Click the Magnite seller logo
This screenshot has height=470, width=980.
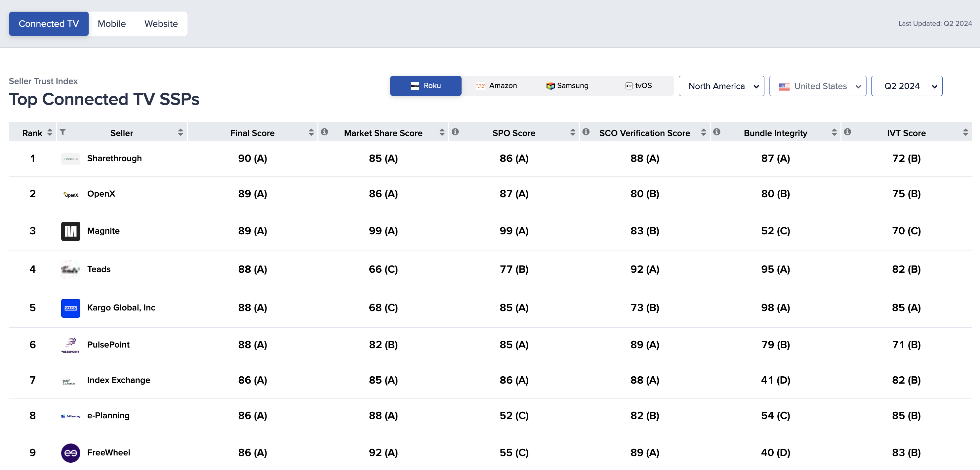[x=70, y=231]
